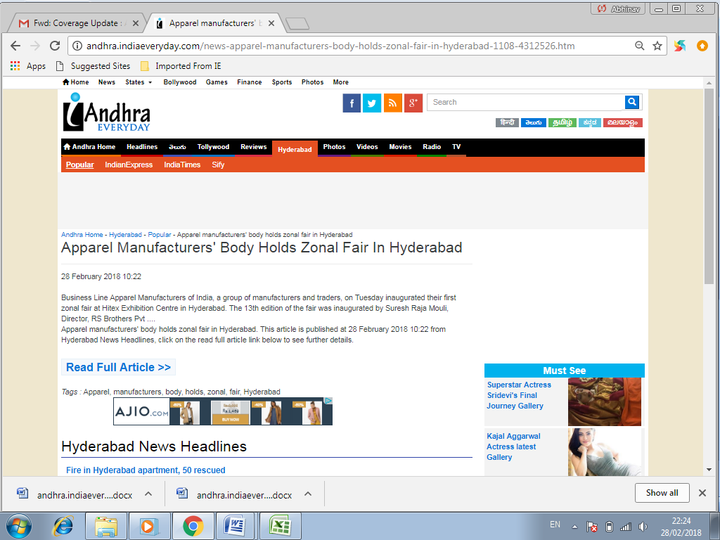Open the Tollywood menu item
Image resolution: width=720 pixels, height=540 pixels.
coord(213,147)
